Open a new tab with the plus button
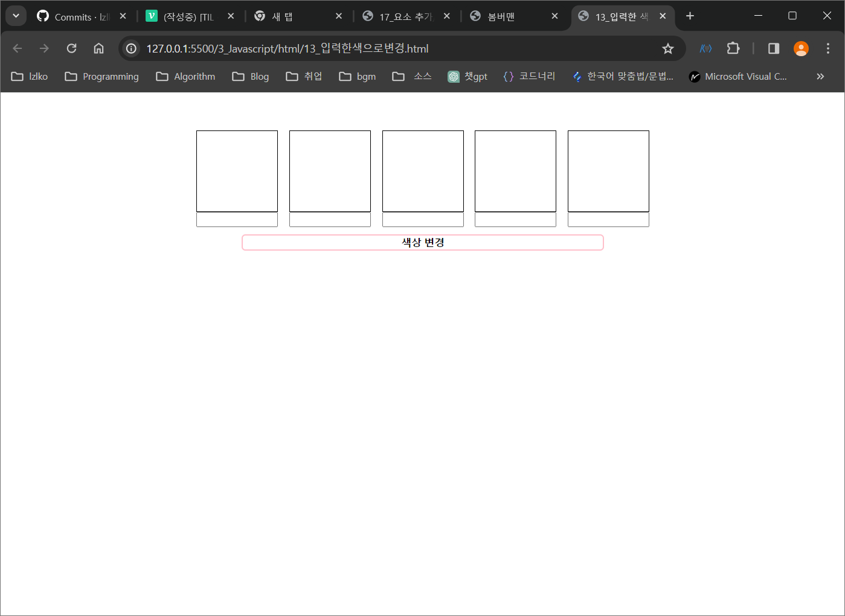This screenshot has height=616, width=845. 690,16
